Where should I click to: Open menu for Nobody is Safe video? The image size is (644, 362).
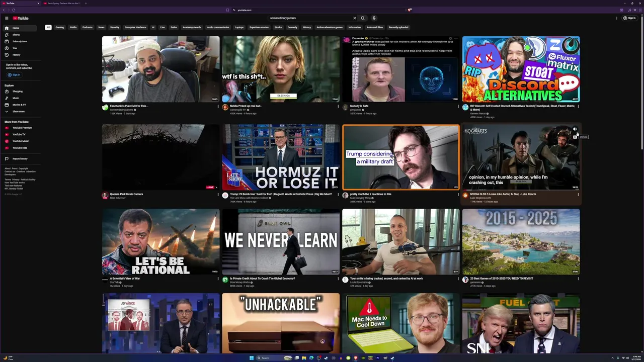[458, 106]
